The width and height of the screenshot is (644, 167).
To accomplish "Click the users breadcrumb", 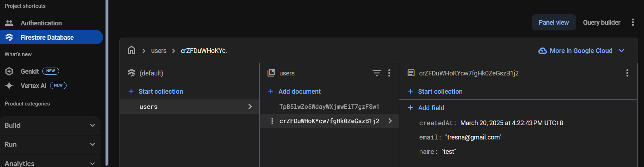I will pyautogui.click(x=158, y=51).
